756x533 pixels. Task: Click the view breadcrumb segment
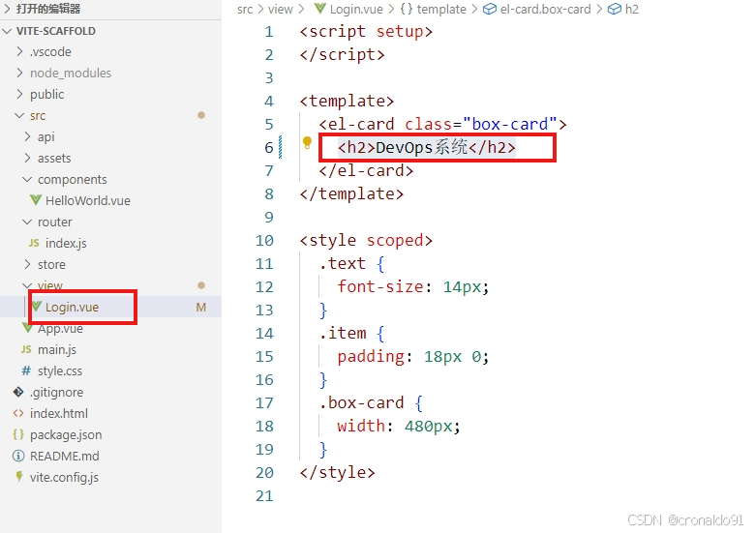point(280,9)
